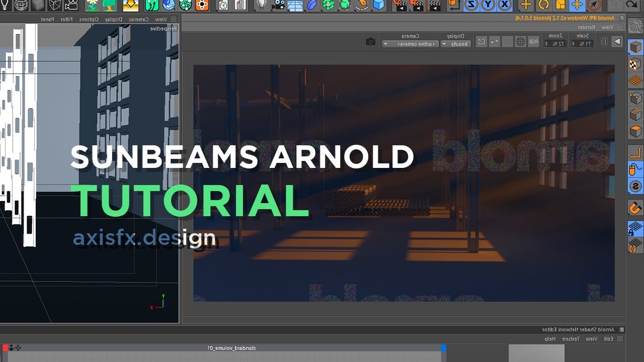Click the orange target icon
644x362 pixels.
(x=202, y=5)
